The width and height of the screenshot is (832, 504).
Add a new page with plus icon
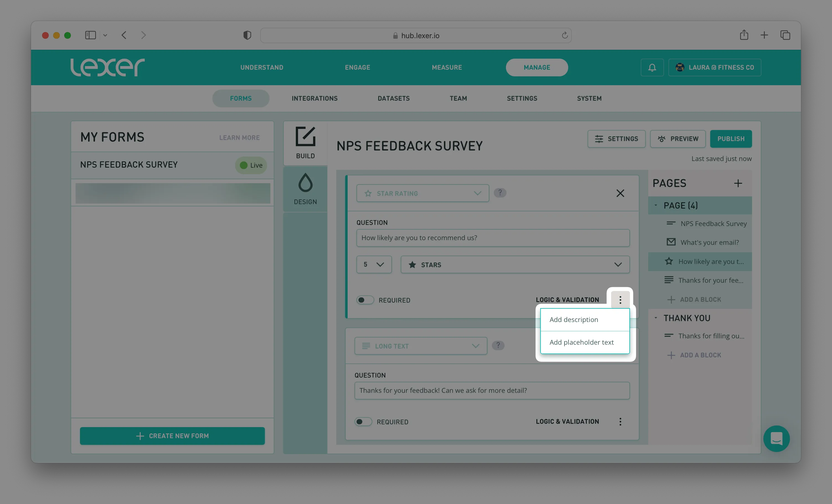coord(738,183)
